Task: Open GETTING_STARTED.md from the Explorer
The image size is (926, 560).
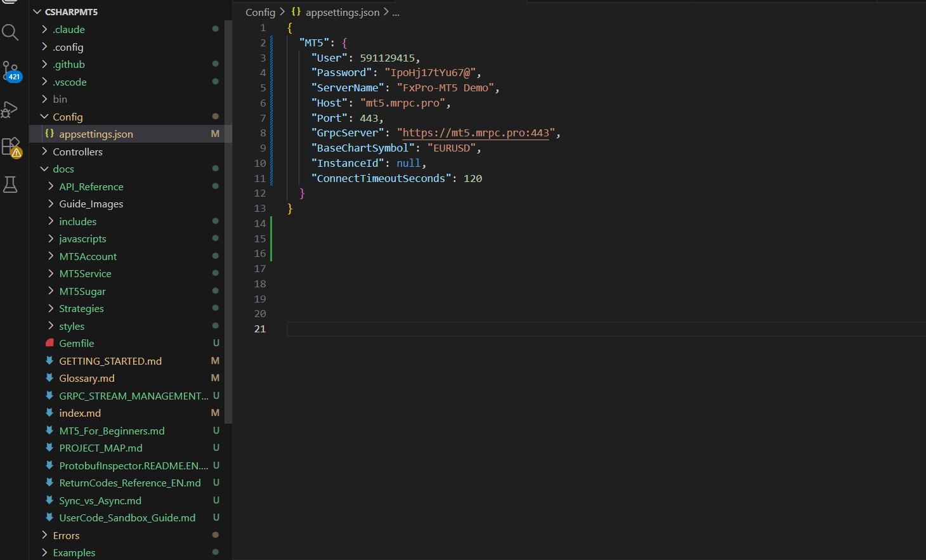Action: (110, 361)
